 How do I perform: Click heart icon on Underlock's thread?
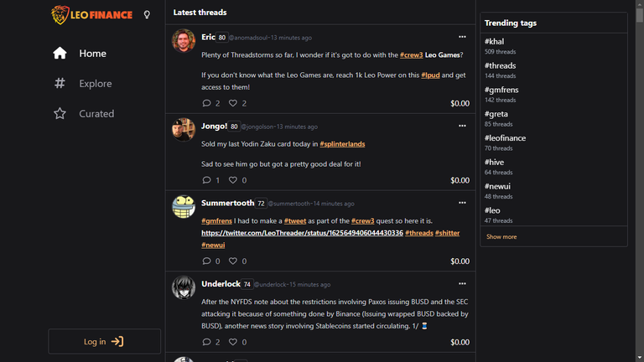tap(233, 342)
